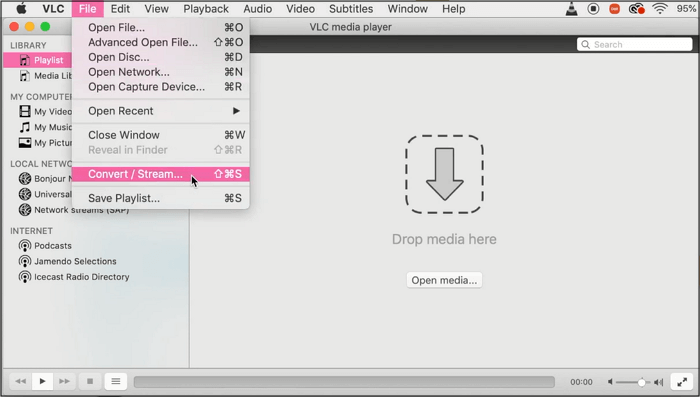Open the VLC application menu

[53, 8]
